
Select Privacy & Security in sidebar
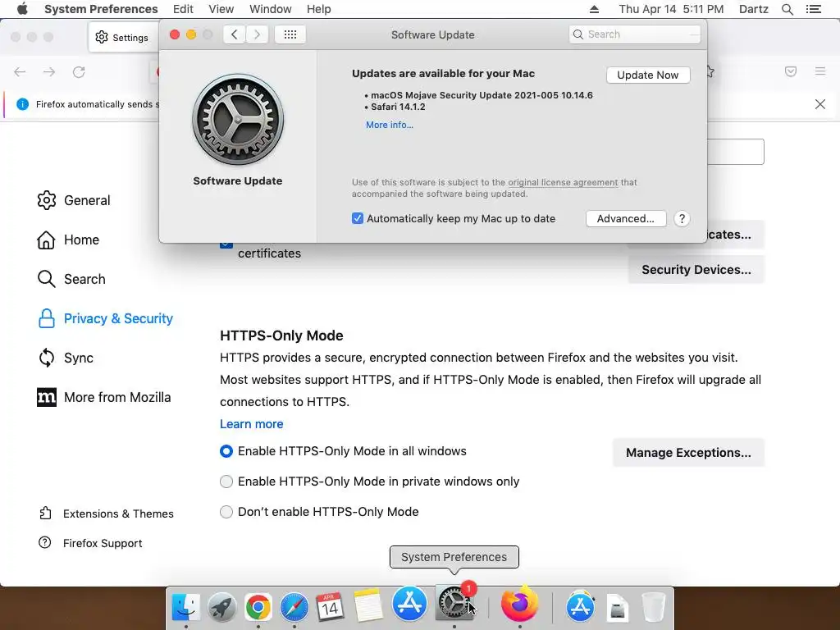[105, 318]
